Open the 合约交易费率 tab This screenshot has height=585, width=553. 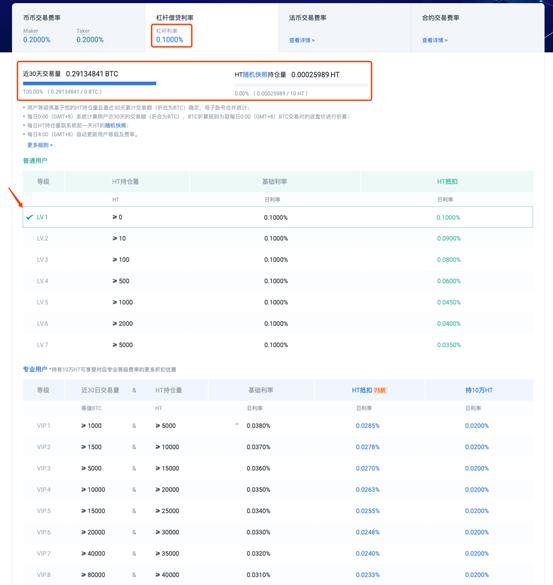pyautogui.click(x=477, y=28)
